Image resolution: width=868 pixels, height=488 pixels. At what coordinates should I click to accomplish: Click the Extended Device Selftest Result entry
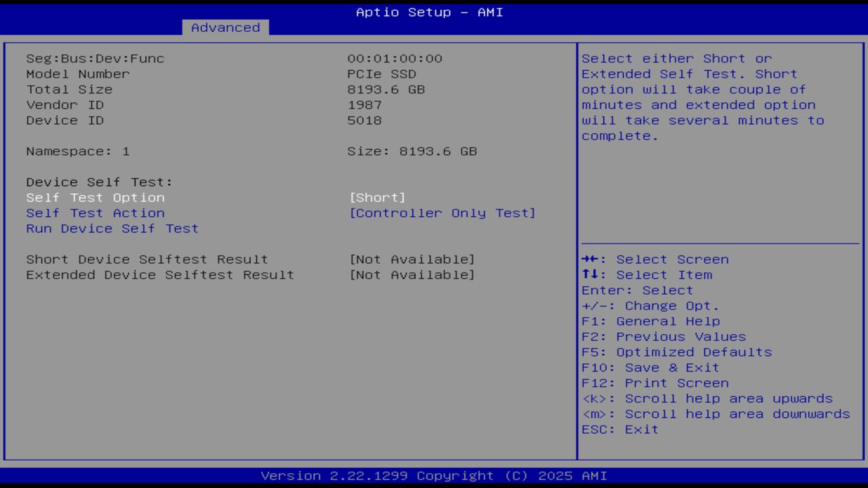point(159,274)
